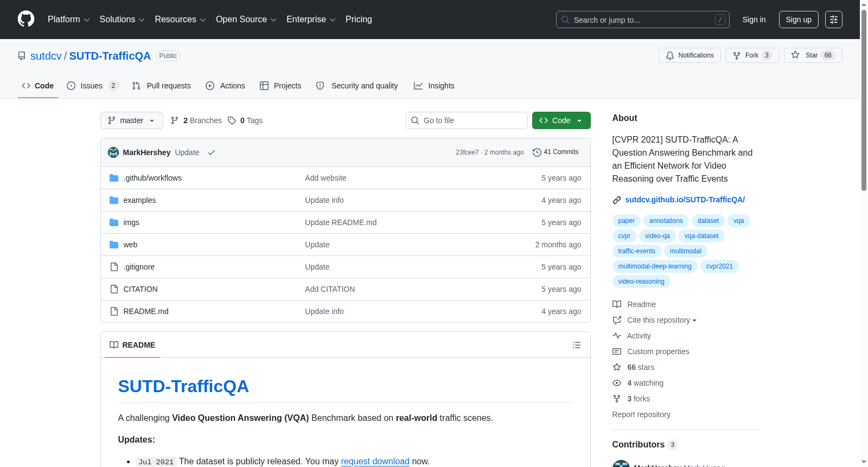Expand the Solutions menu
The image size is (868, 467).
(122, 20)
